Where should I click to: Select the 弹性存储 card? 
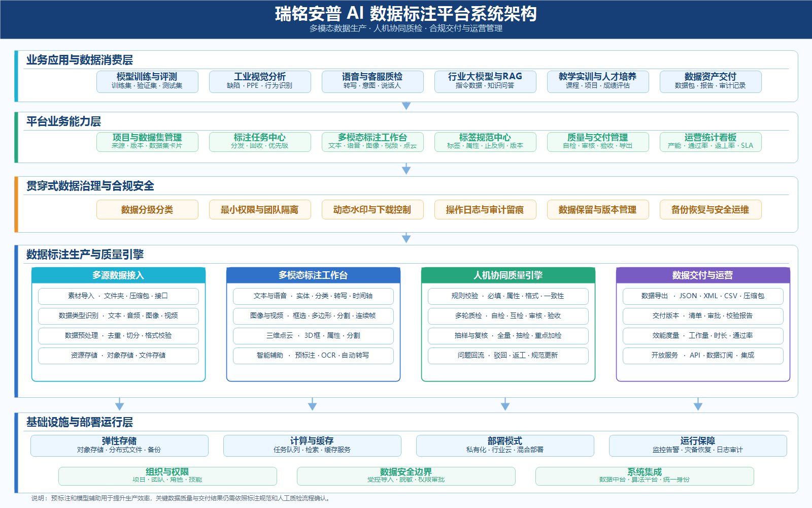click(119, 446)
